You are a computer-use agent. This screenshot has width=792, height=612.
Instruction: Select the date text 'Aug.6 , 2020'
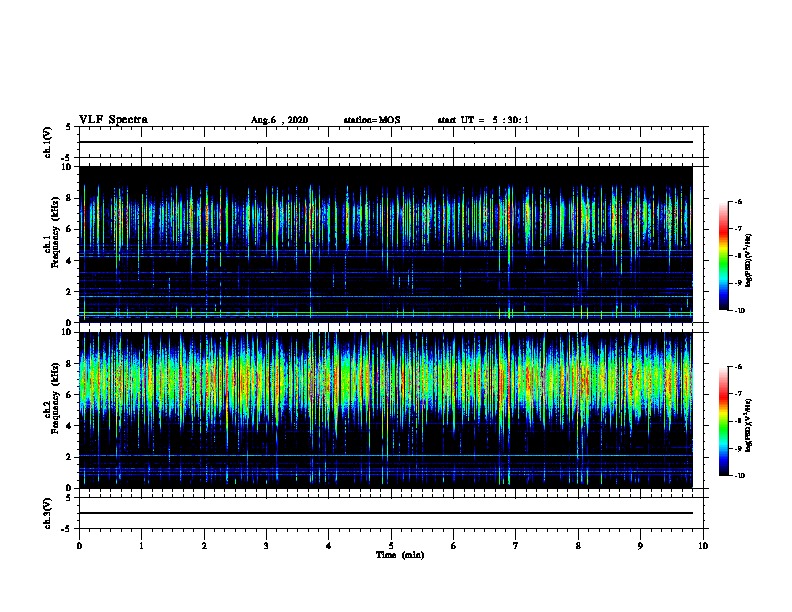[279, 120]
